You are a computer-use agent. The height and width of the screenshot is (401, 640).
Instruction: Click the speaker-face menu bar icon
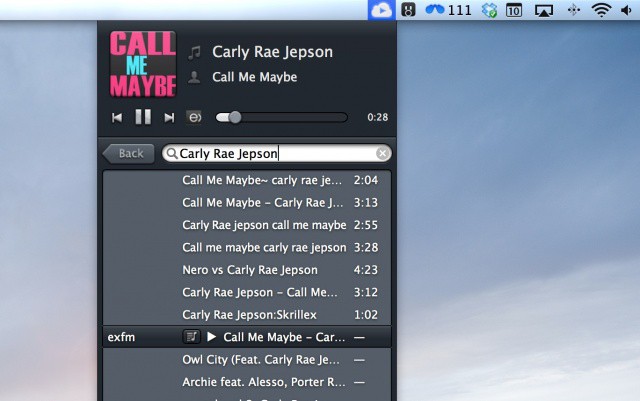[408, 10]
